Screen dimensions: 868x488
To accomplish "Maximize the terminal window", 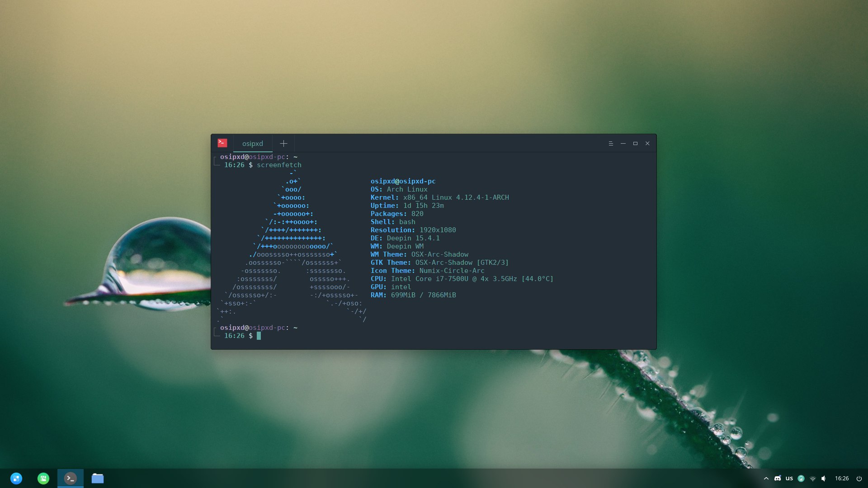I will pyautogui.click(x=635, y=143).
